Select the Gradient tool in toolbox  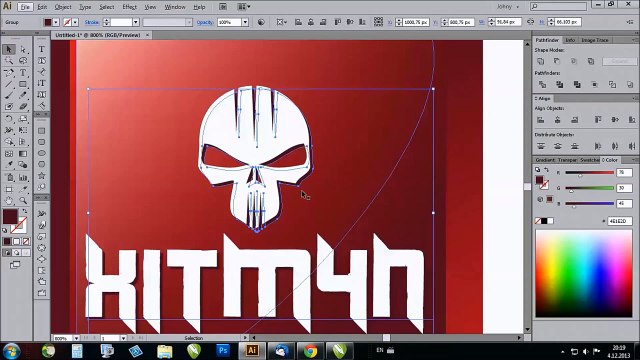[23, 154]
